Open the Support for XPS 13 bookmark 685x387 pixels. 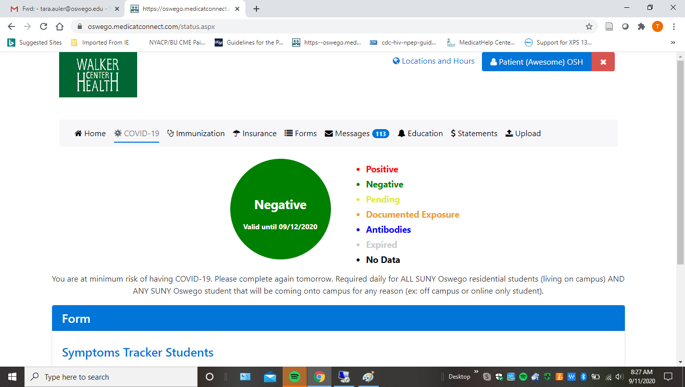click(x=558, y=42)
